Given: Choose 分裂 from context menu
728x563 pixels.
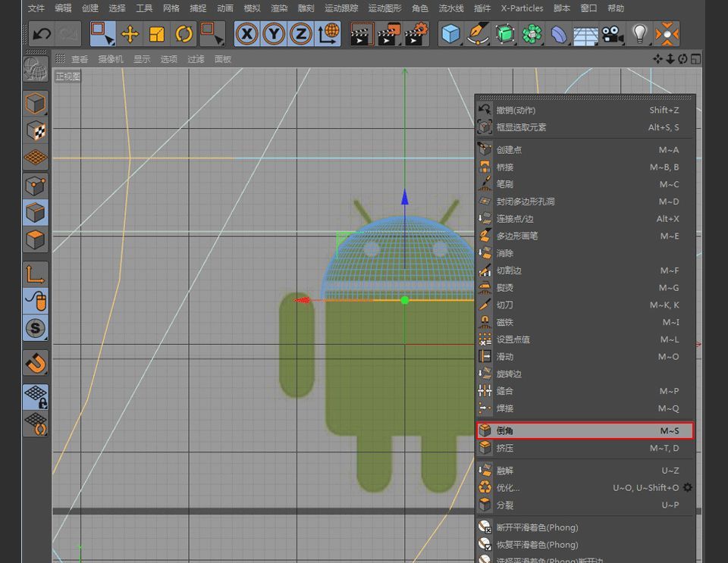Looking at the screenshot, I should coord(585,505).
